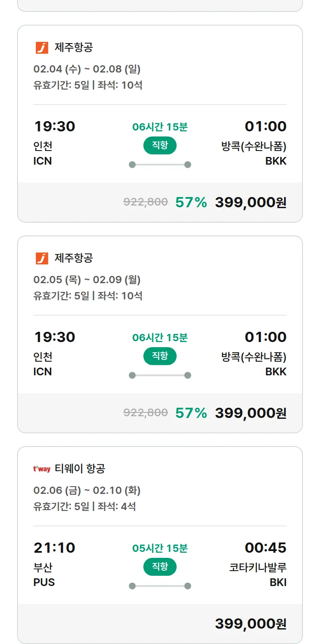Click the 02.06 (금) ~ 02.10 (화) date range
320x644 pixels.
coord(87,490)
